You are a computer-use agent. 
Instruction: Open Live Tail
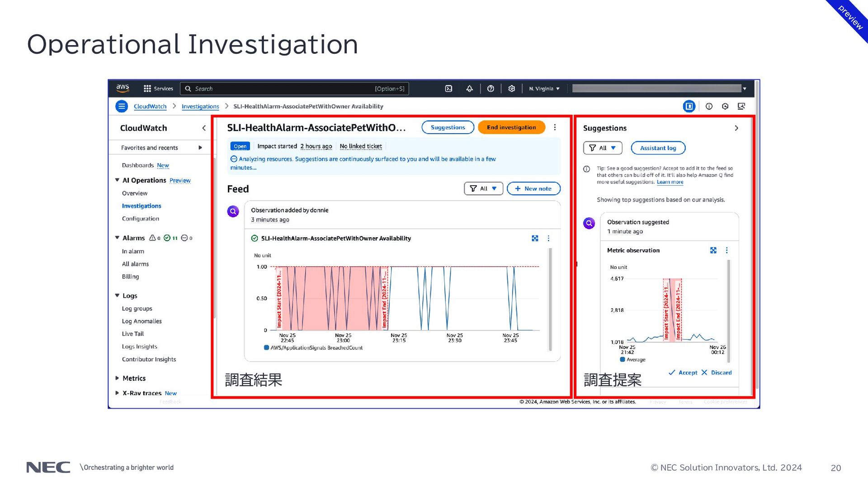click(x=132, y=334)
